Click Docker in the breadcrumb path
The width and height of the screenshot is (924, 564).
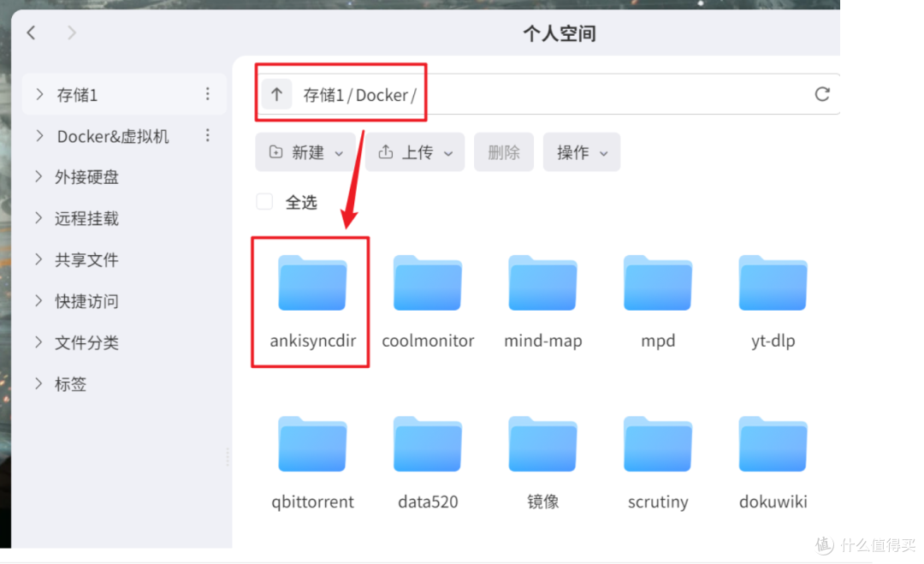tap(381, 94)
